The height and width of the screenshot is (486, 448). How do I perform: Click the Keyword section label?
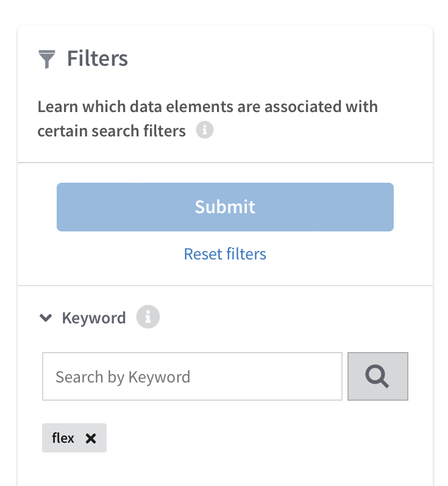(94, 318)
